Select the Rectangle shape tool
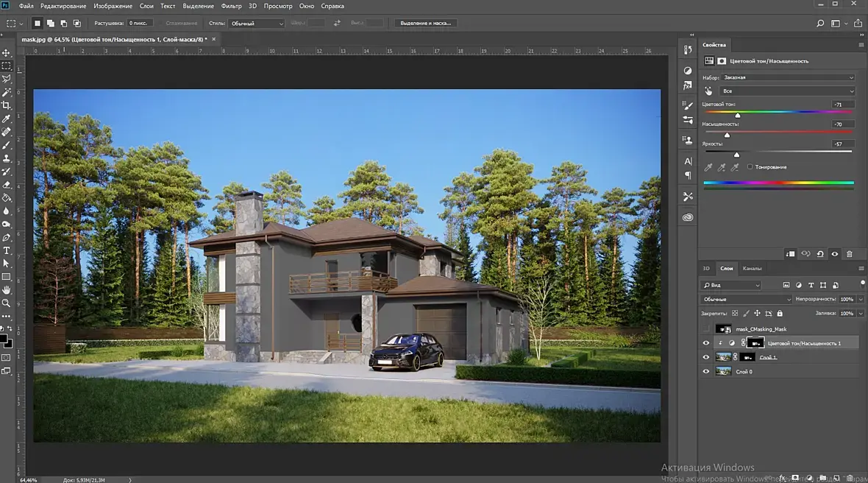The image size is (868, 483). point(7,277)
